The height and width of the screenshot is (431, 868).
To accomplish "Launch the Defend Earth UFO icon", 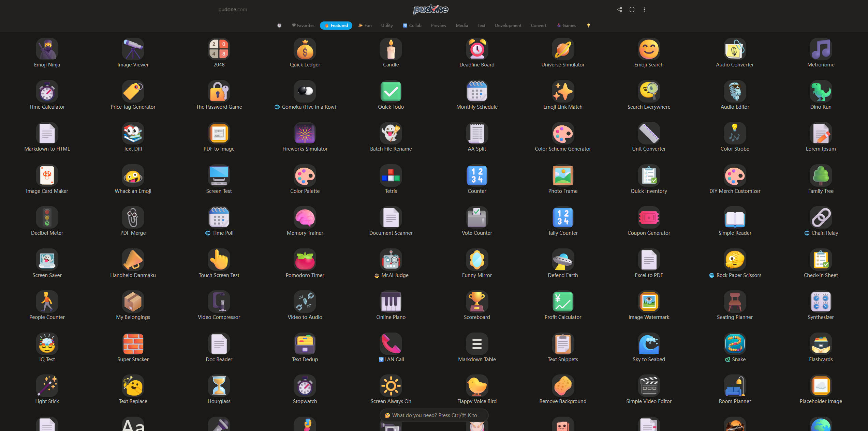I will pos(563,260).
